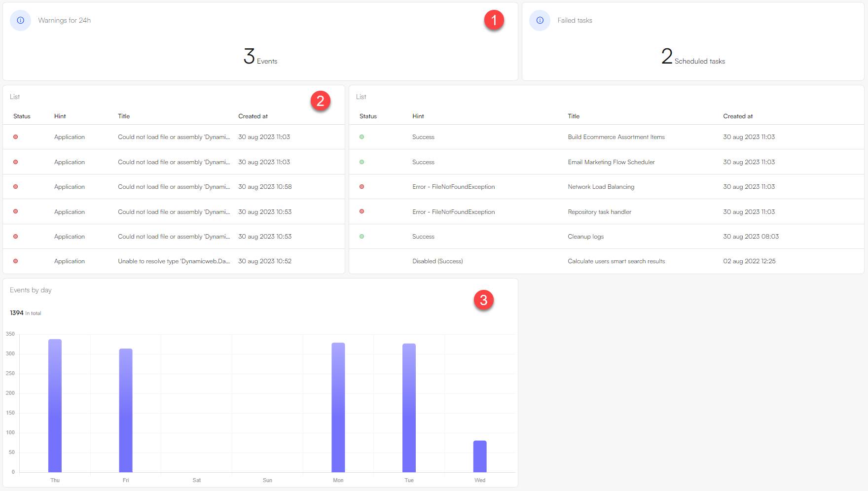Click red status dot for Unable to resolve type event

(x=15, y=261)
